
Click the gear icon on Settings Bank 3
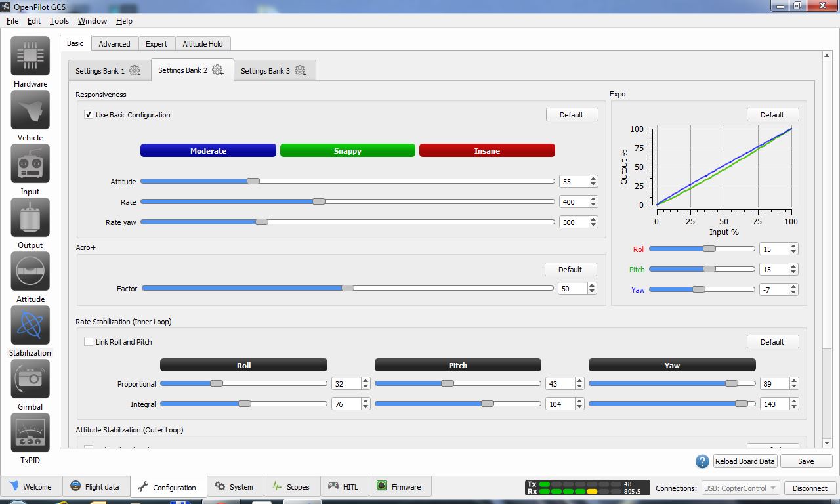click(301, 70)
